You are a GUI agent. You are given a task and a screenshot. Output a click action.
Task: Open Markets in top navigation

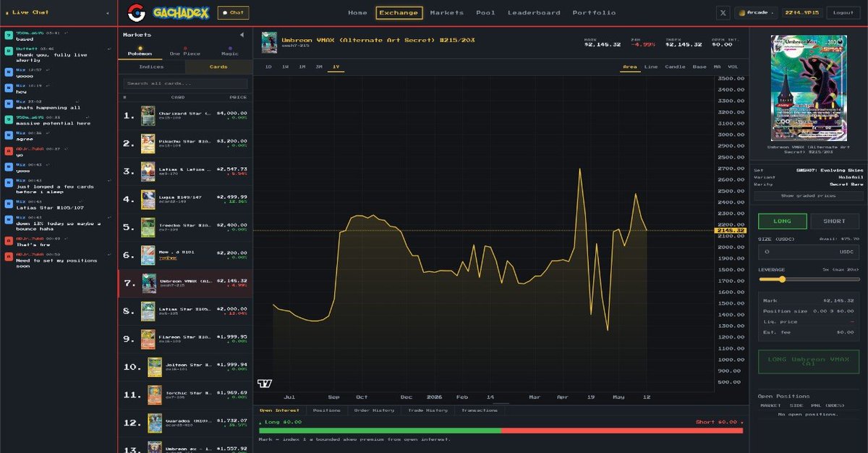(447, 13)
